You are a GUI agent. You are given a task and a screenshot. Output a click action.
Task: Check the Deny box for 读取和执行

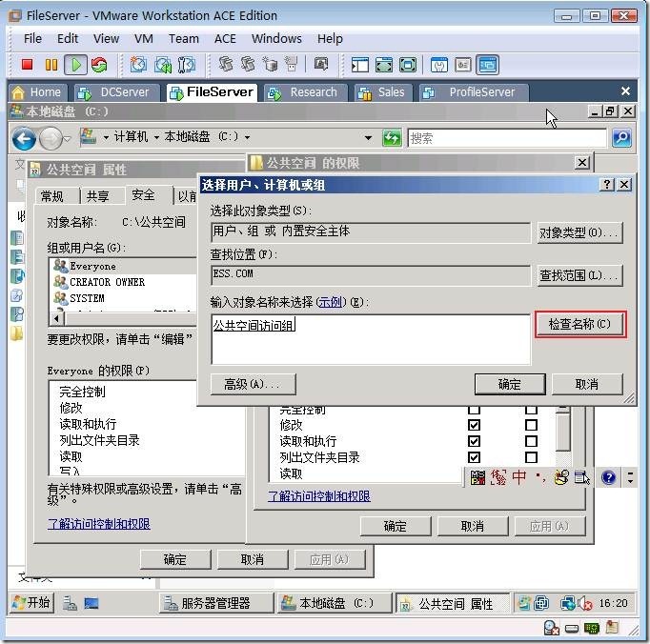pyautogui.click(x=531, y=441)
